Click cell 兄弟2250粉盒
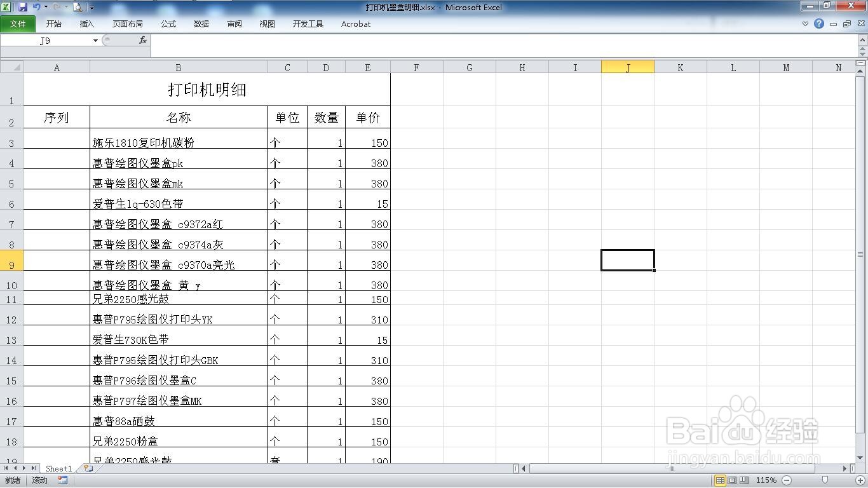This screenshot has height=488, width=868. point(179,437)
